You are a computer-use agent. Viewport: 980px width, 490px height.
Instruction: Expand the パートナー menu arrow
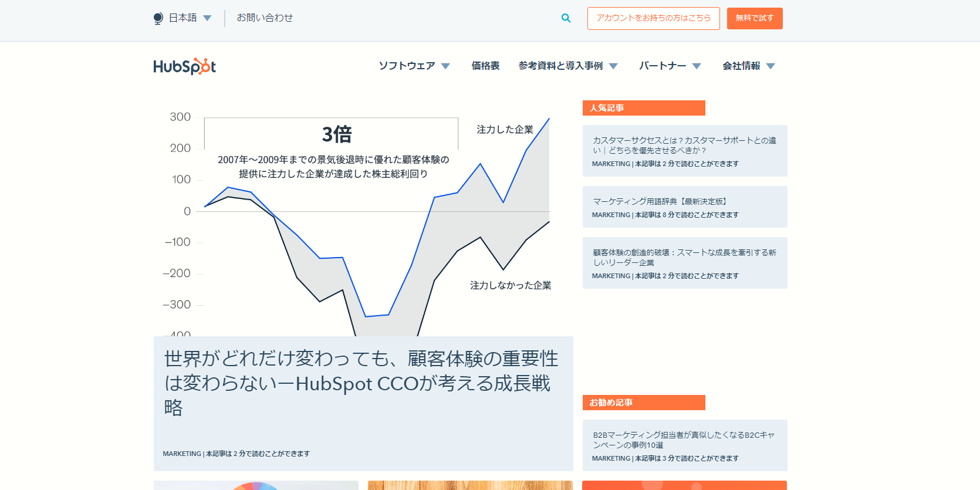[697, 66]
